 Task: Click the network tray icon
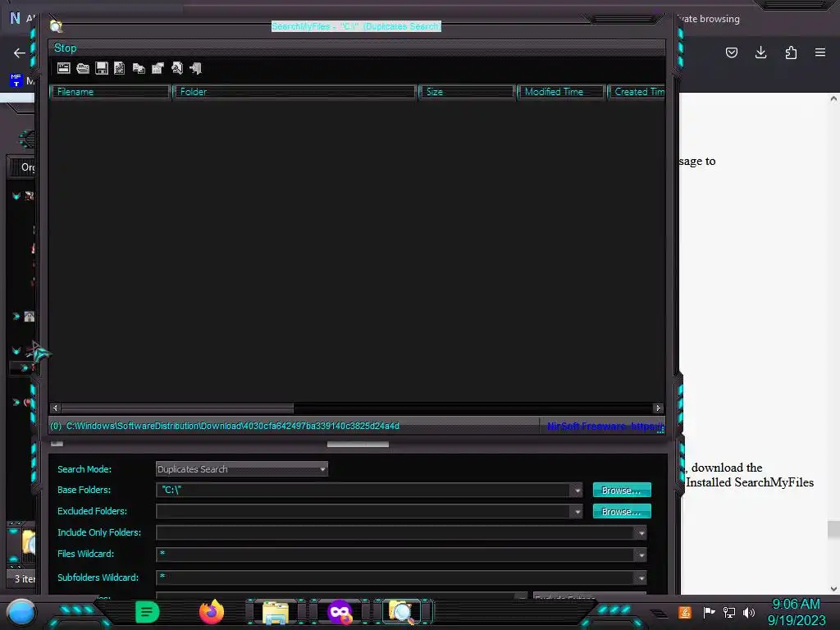point(729,612)
